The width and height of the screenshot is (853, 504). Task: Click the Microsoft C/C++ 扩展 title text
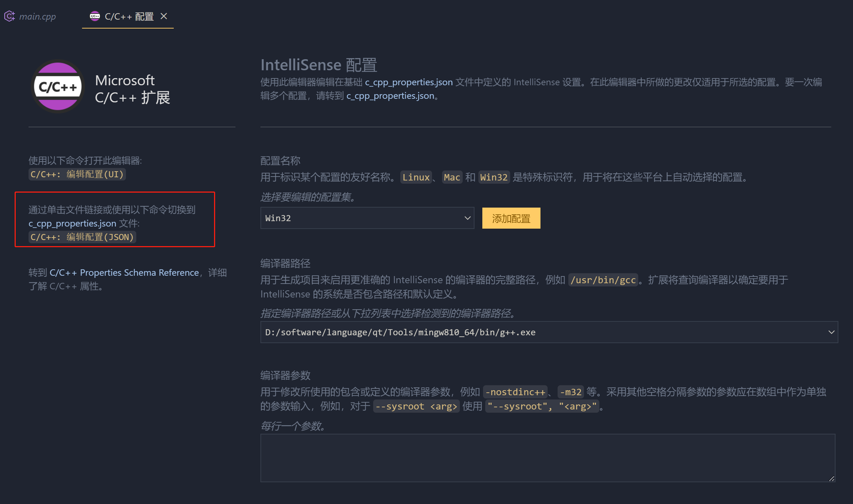coord(133,89)
